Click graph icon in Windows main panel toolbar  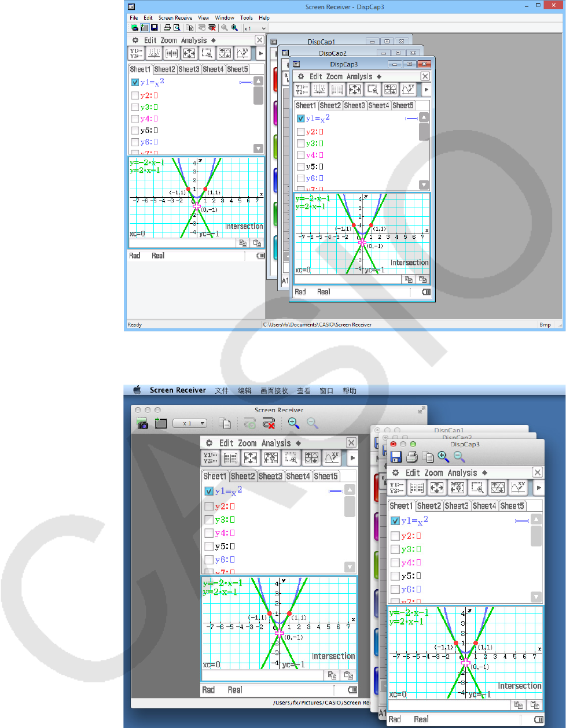[x=154, y=53]
